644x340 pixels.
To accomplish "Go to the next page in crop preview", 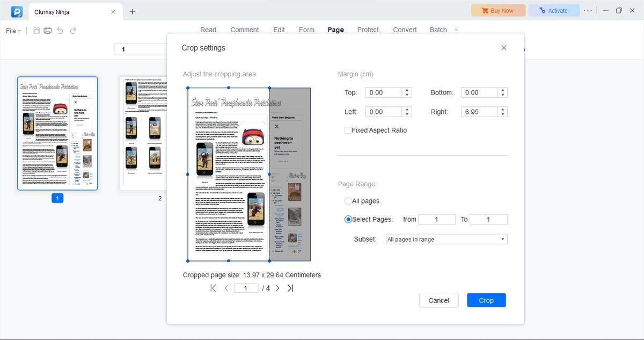I will (277, 288).
